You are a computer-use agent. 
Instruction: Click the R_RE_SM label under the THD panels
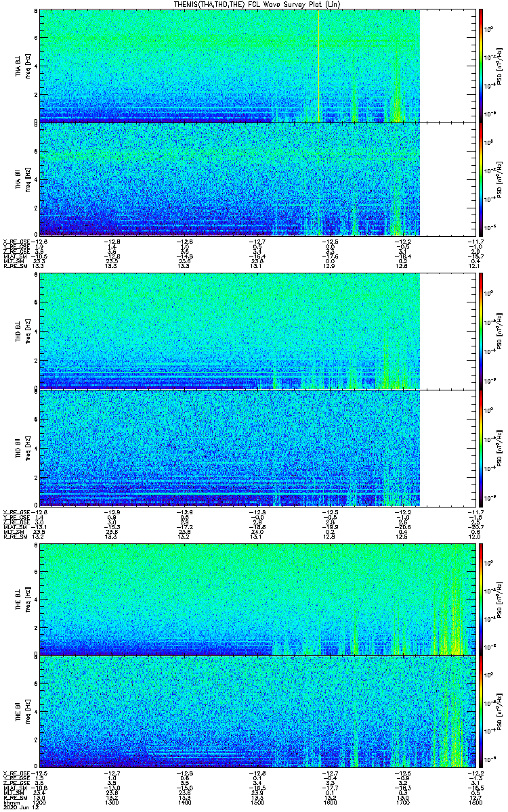(x=16, y=537)
